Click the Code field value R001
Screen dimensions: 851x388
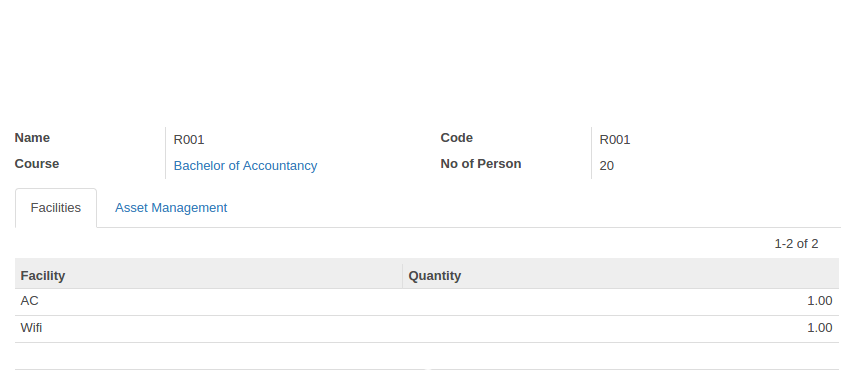pos(615,139)
